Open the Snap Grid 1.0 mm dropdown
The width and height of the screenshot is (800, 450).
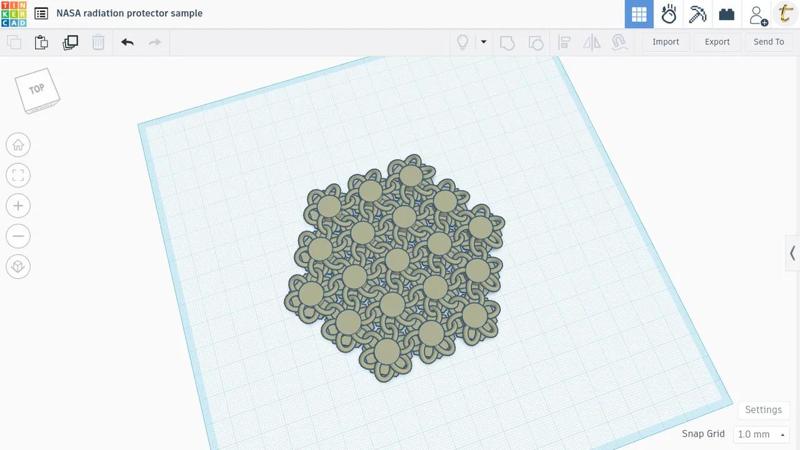click(x=761, y=434)
